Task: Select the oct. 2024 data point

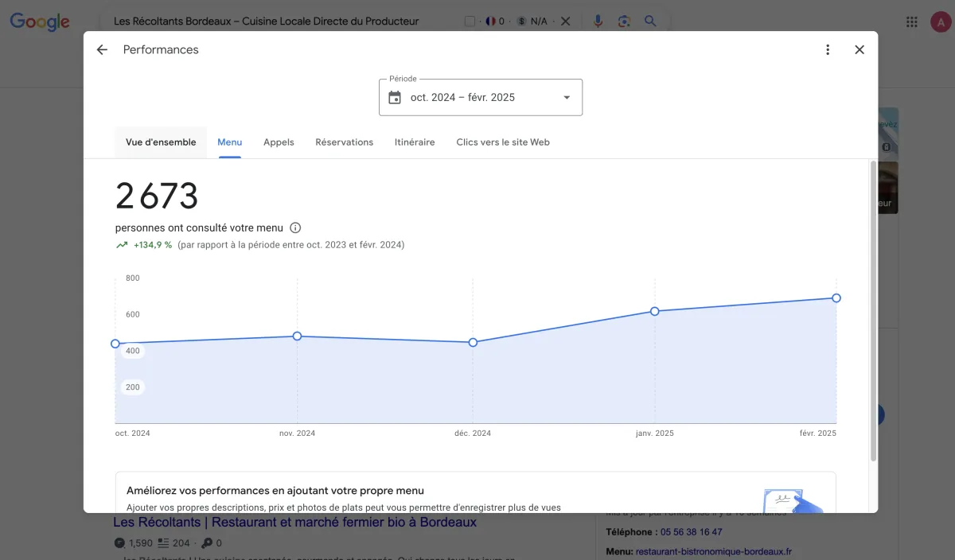Action: 115,344
